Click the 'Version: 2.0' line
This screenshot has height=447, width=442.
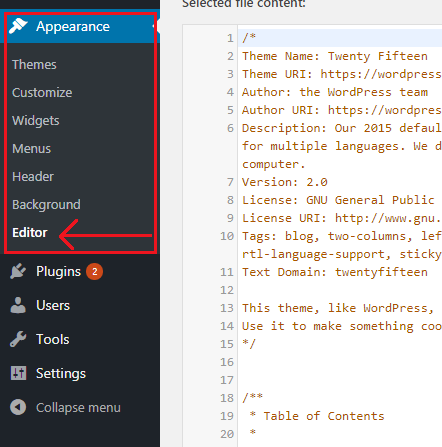285,182
